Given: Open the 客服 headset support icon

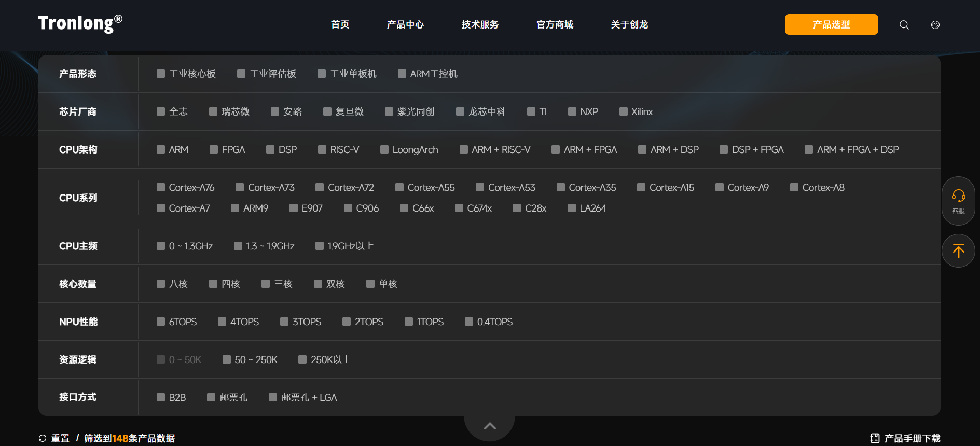Looking at the screenshot, I should (958, 201).
